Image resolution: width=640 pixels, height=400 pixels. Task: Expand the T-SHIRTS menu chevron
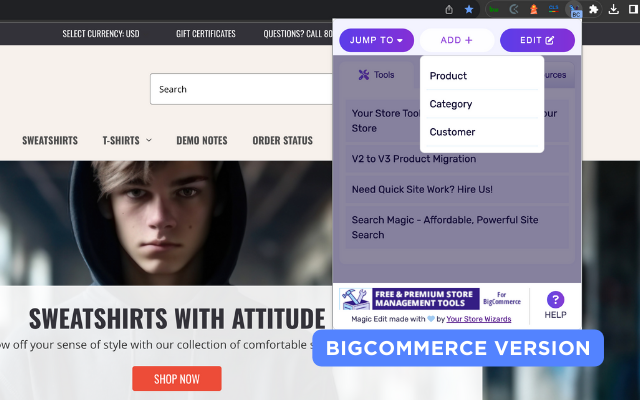pyautogui.click(x=149, y=140)
